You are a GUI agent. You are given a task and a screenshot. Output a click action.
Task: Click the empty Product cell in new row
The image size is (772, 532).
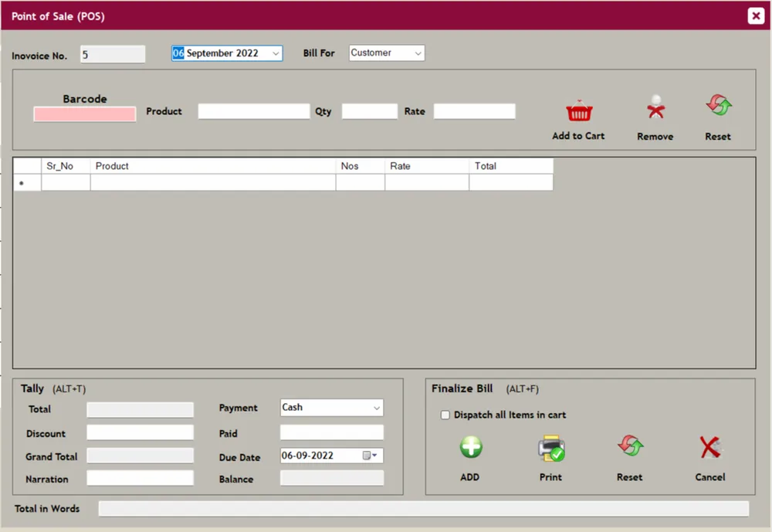pyautogui.click(x=213, y=183)
